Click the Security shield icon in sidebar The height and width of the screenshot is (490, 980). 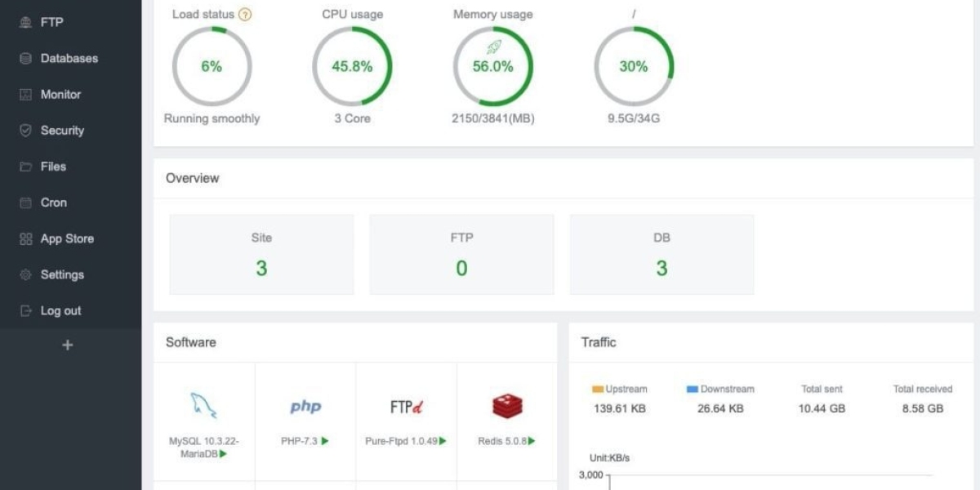pyautogui.click(x=25, y=131)
